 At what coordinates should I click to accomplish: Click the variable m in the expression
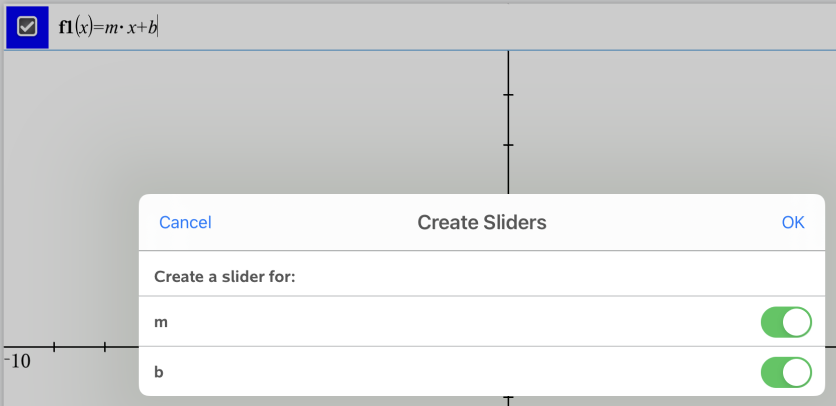110,27
